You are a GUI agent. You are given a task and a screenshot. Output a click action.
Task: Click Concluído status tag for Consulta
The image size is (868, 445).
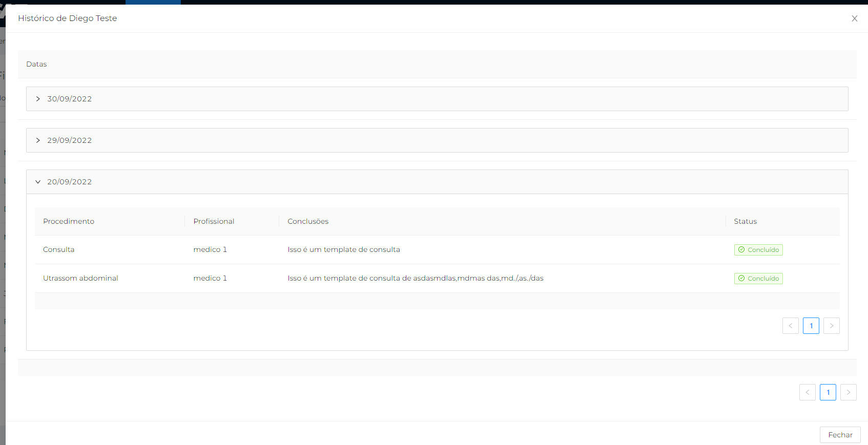coord(758,250)
